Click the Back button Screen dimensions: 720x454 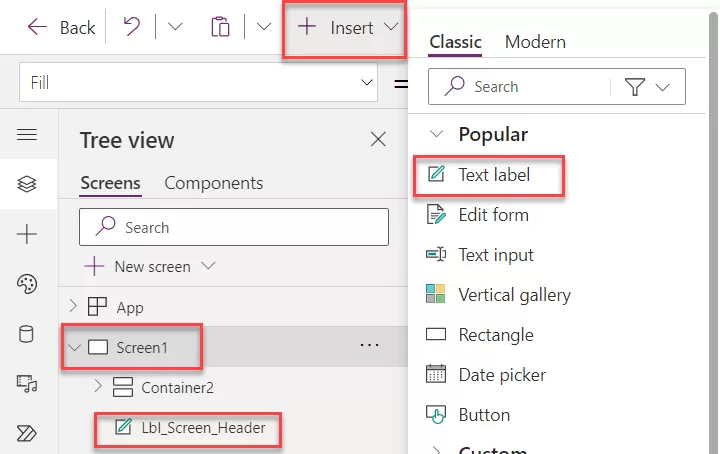pos(62,28)
